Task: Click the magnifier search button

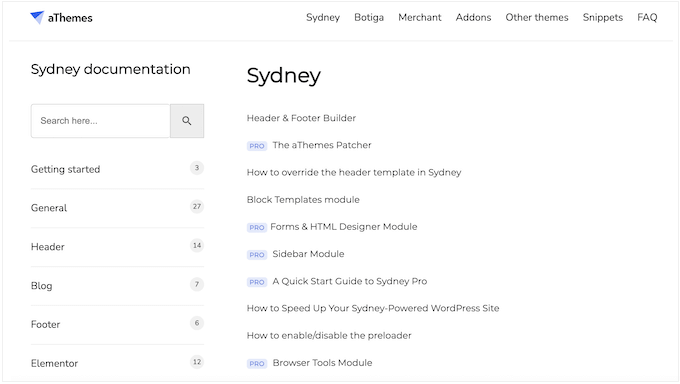Action: (x=187, y=121)
